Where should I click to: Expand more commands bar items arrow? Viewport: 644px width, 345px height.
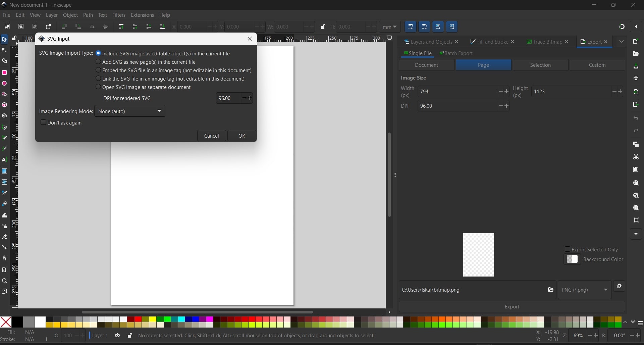pos(636,234)
